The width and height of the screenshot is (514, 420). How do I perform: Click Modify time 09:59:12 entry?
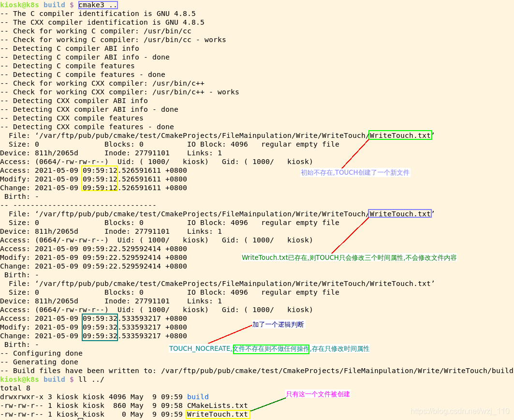click(93, 179)
